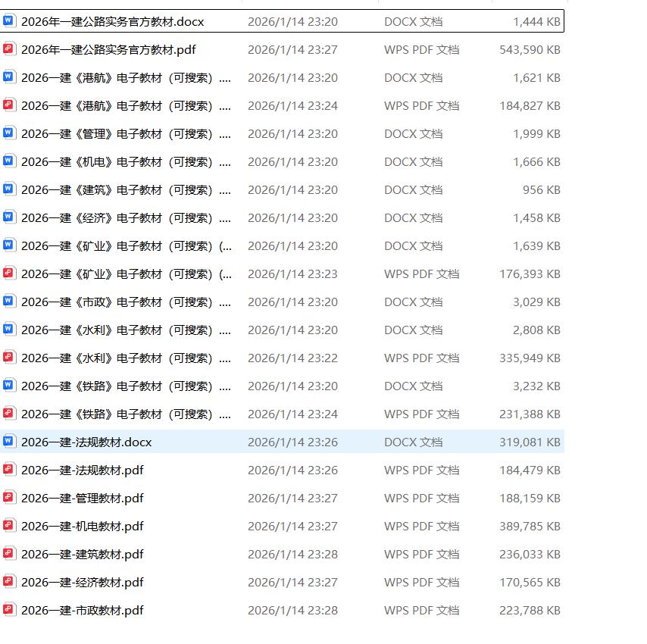
Task: Select the file named 2026一建-管理教材.pdf
Action: [x=82, y=498]
